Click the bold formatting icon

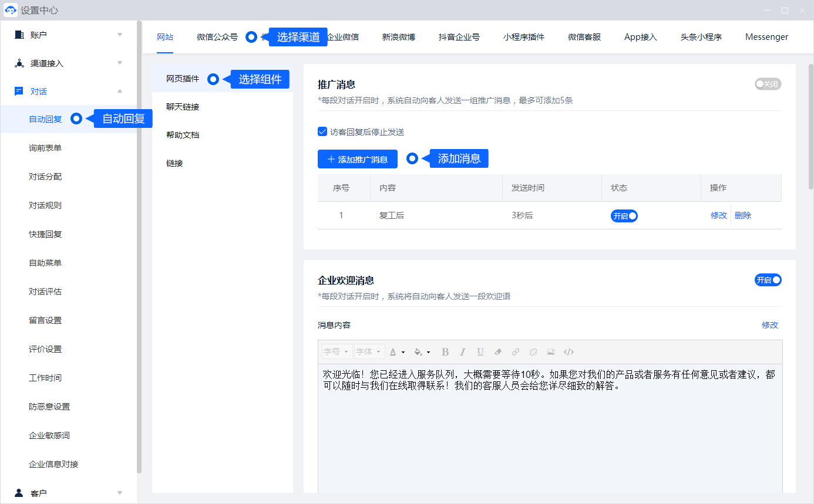click(445, 352)
